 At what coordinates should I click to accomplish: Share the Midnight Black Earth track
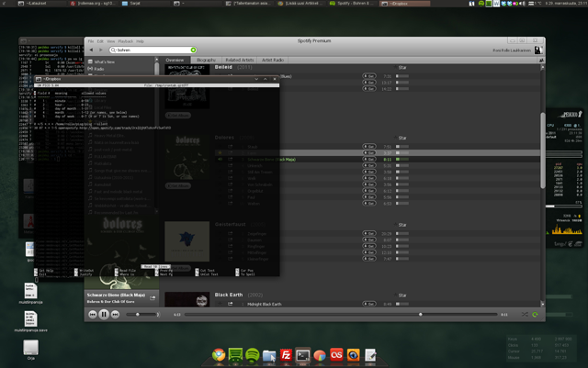231,304
